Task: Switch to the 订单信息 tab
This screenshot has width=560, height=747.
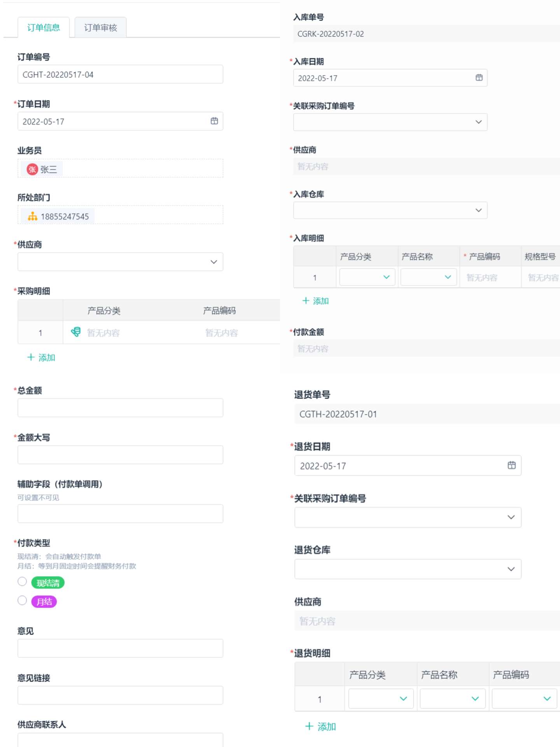Action: (x=44, y=28)
